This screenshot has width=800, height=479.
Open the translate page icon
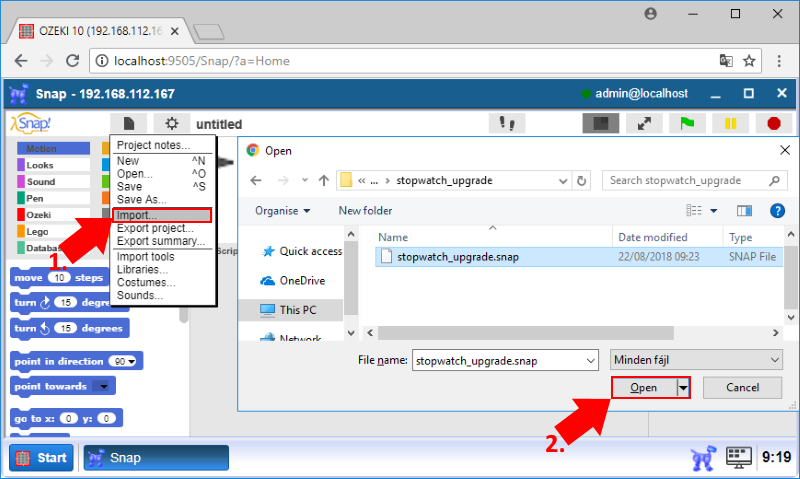pyautogui.click(x=726, y=61)
